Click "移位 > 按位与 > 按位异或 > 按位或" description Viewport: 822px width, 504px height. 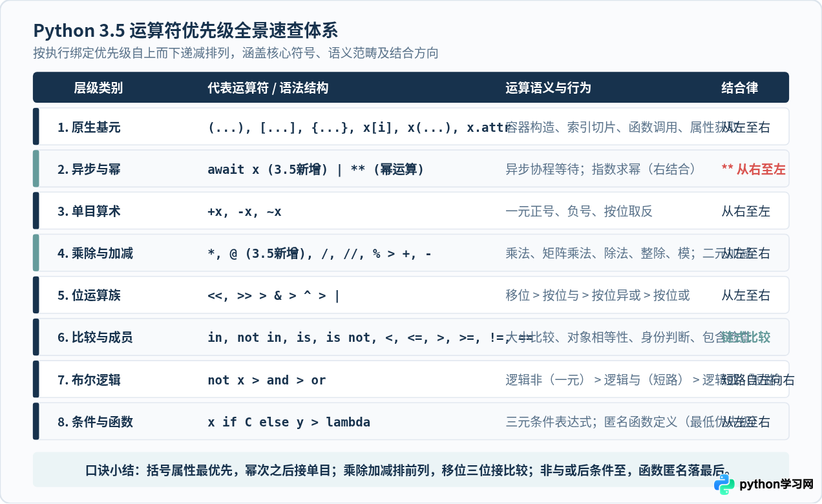[598, 295]
